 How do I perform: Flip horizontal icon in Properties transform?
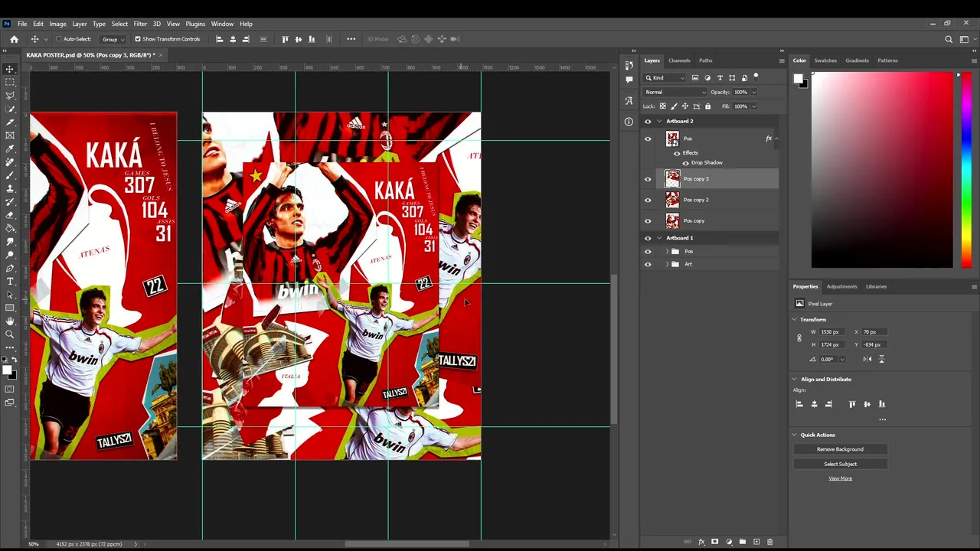pos(867,359)
